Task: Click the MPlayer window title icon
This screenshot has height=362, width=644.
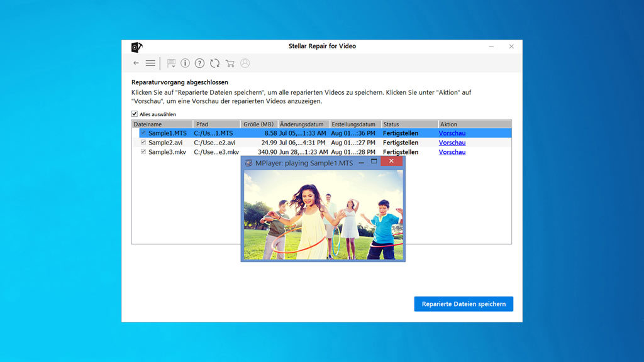Action: tap(248, 163)
